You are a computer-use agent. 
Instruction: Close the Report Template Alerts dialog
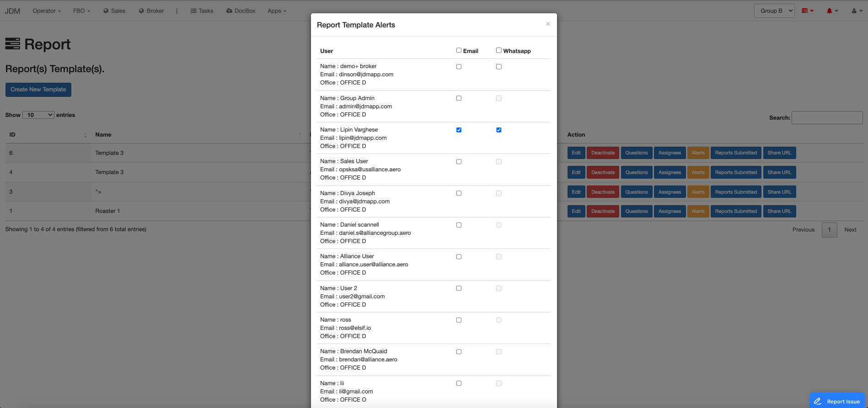pos(548,24)
